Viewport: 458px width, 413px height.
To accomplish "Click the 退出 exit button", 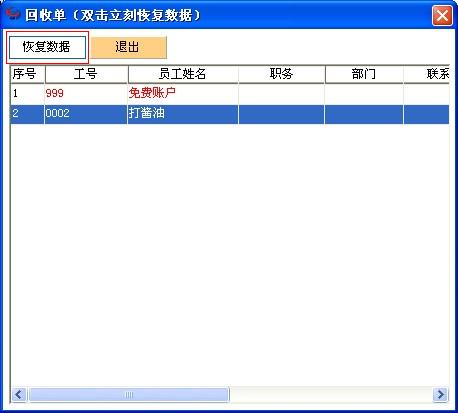I will [x=128, y=47].
